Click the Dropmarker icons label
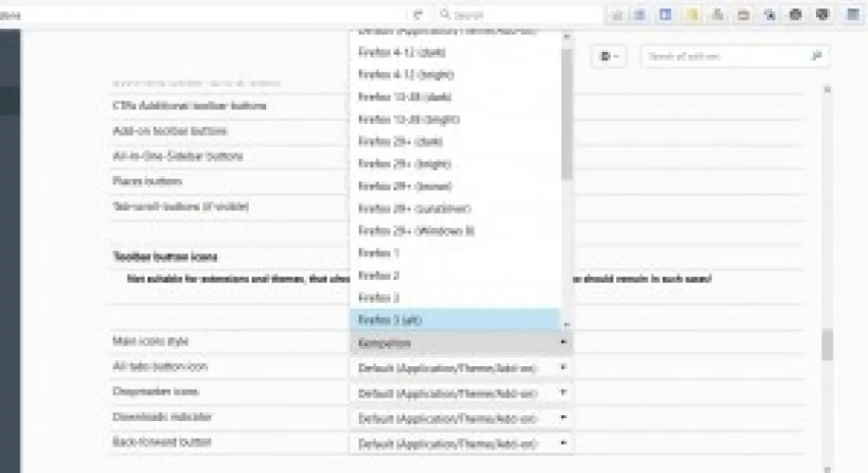 155,392
